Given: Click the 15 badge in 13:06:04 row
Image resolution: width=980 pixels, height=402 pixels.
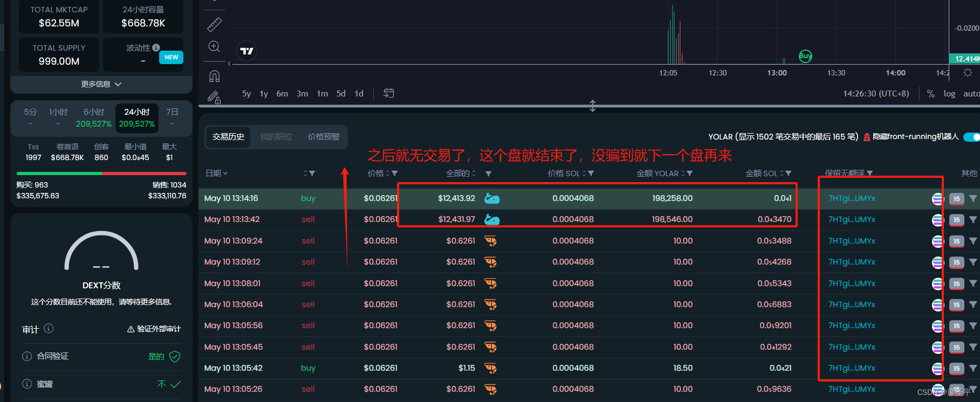Looking at the screenshot, I should (x=956, y=305).
